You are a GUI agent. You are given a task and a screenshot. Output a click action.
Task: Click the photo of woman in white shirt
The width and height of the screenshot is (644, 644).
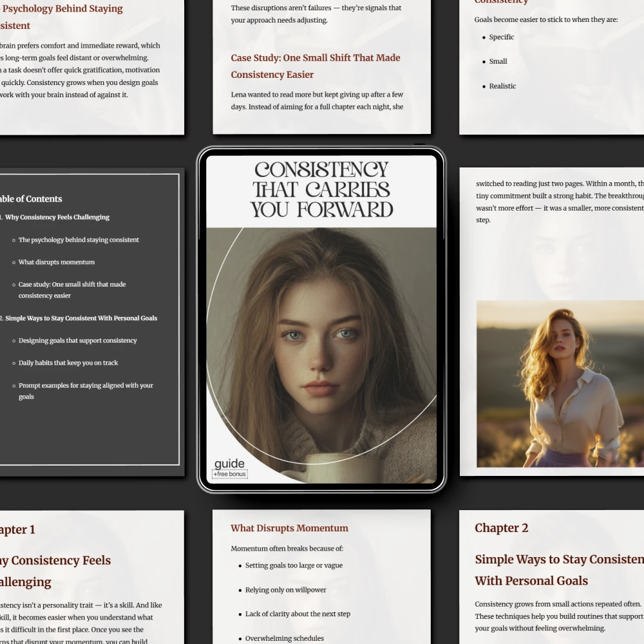pos(559,384)
